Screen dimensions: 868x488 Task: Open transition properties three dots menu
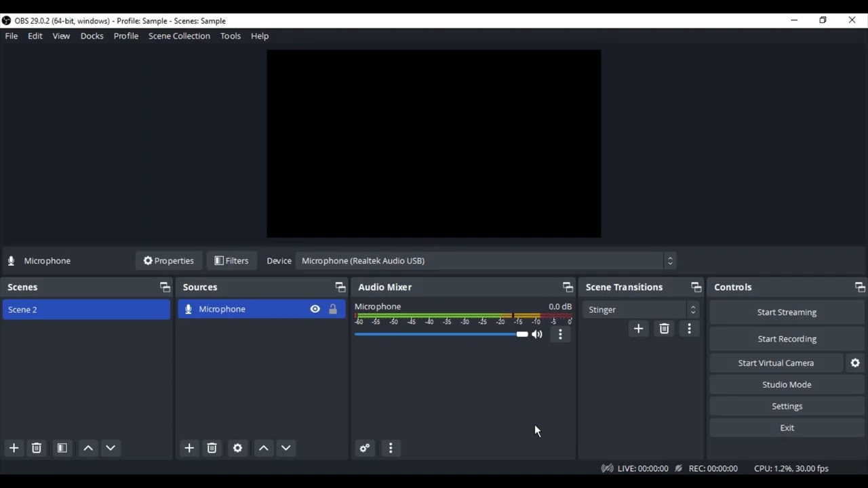tap(690, 329)
